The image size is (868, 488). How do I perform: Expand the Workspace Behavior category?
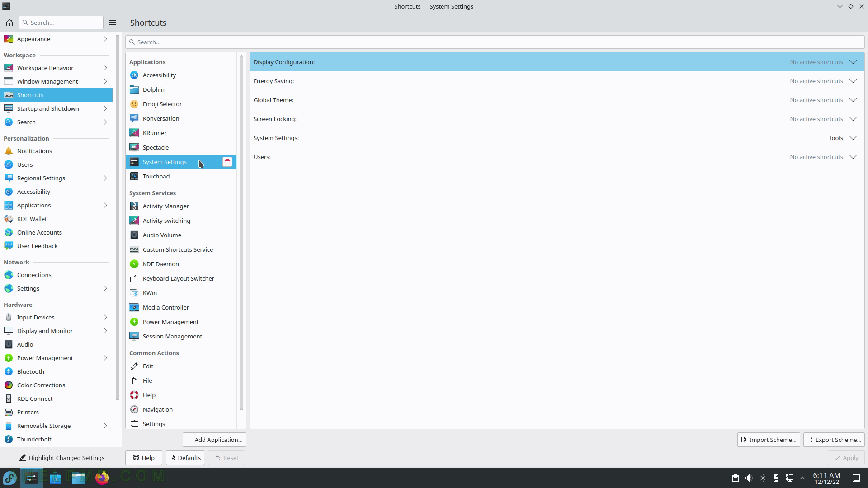pyautogui.click(x=56, y=68)
